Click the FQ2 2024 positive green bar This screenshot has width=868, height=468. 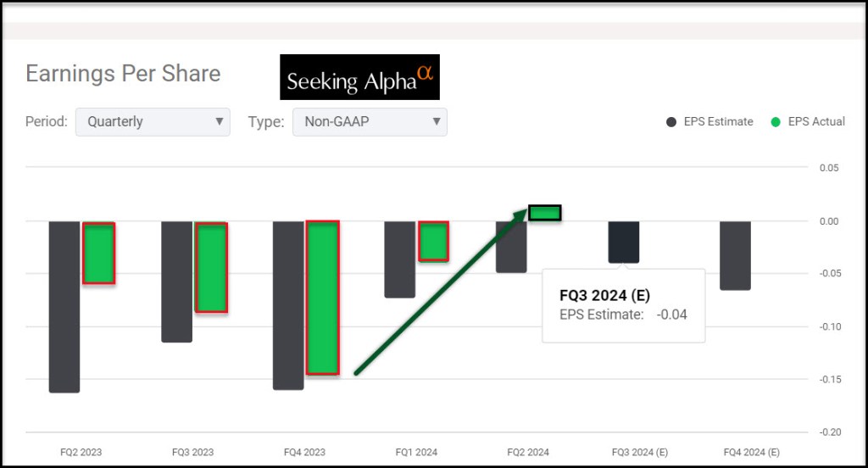(544, 213)
